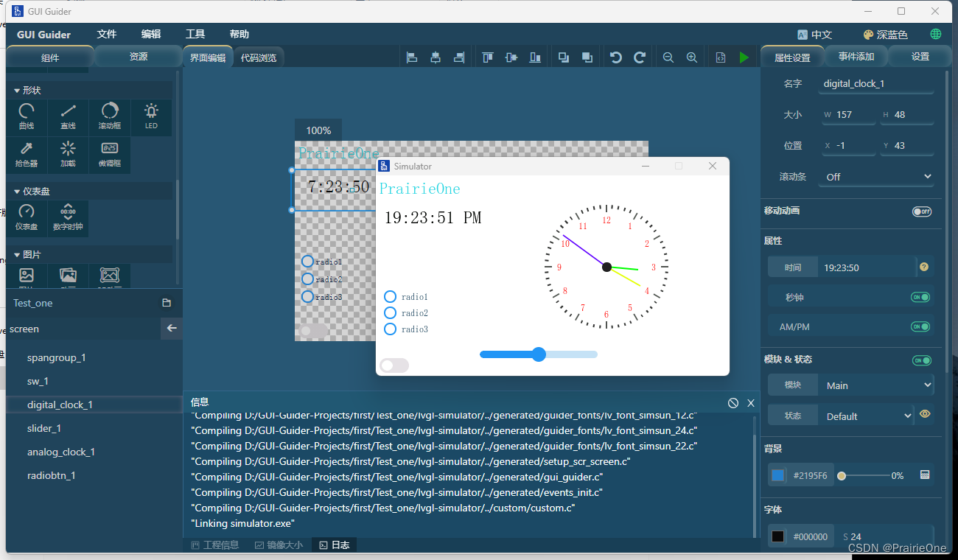
Task: Zoom out the canvas
Action: coord(668,57)
